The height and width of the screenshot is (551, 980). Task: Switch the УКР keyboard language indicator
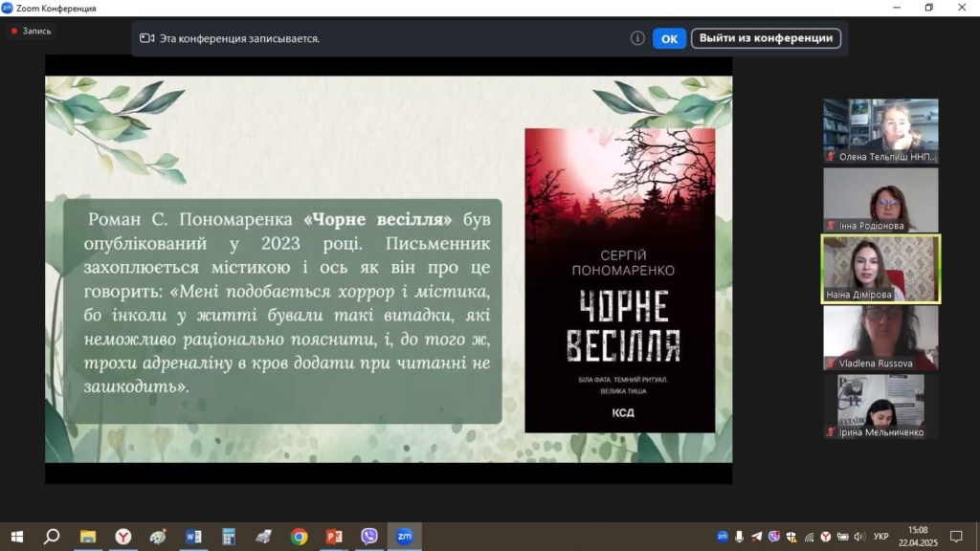881,537
